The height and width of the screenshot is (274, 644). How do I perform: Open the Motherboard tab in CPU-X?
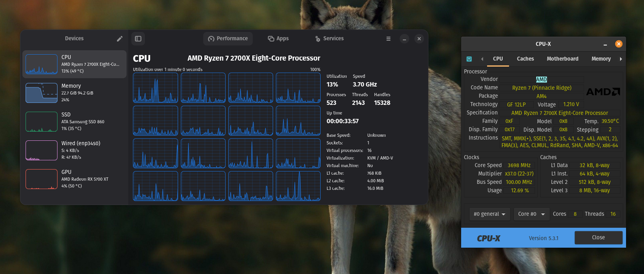click(x=562, y=59)
